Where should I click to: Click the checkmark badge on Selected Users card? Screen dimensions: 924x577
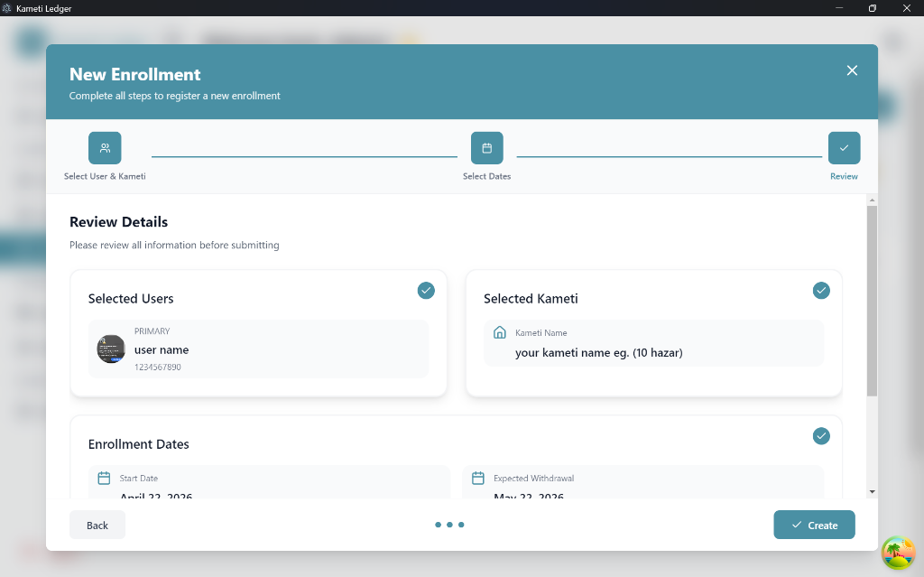coord(426,290)
